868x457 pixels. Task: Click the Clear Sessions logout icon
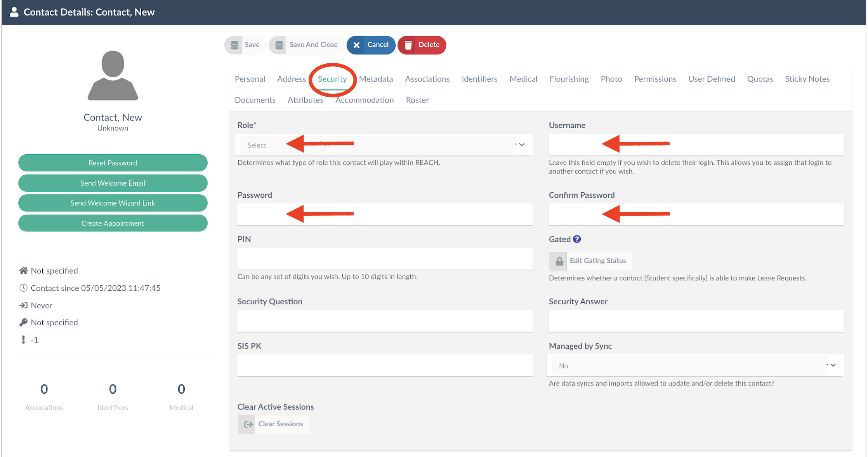pos(248,424)
